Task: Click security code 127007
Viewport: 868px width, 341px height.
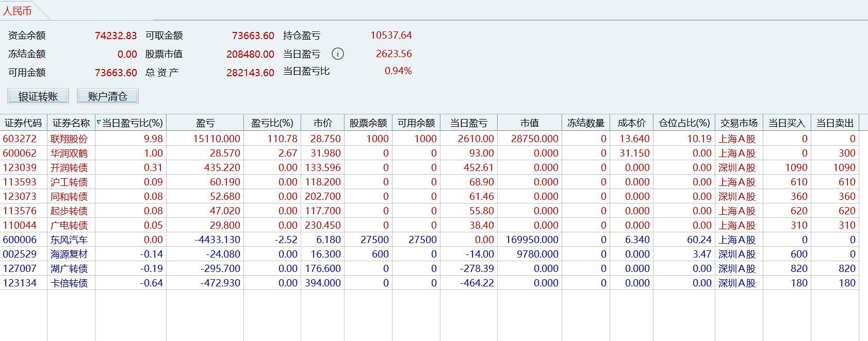Action: (20, 268)
